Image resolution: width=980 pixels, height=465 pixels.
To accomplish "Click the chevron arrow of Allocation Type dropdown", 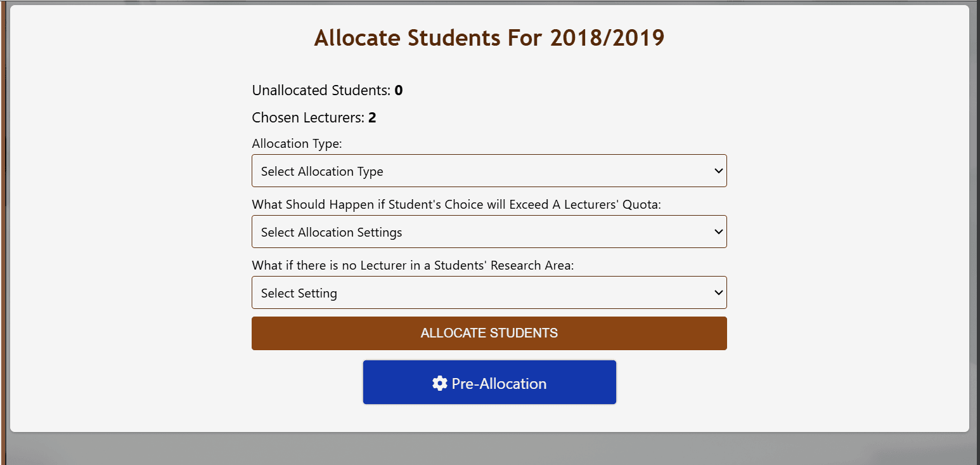I will point(718,171).
